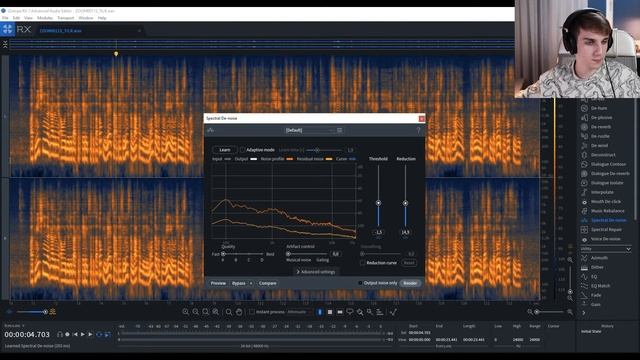640x360 pixels.
Task: Click the Bypass button
Action: point(239,283)
